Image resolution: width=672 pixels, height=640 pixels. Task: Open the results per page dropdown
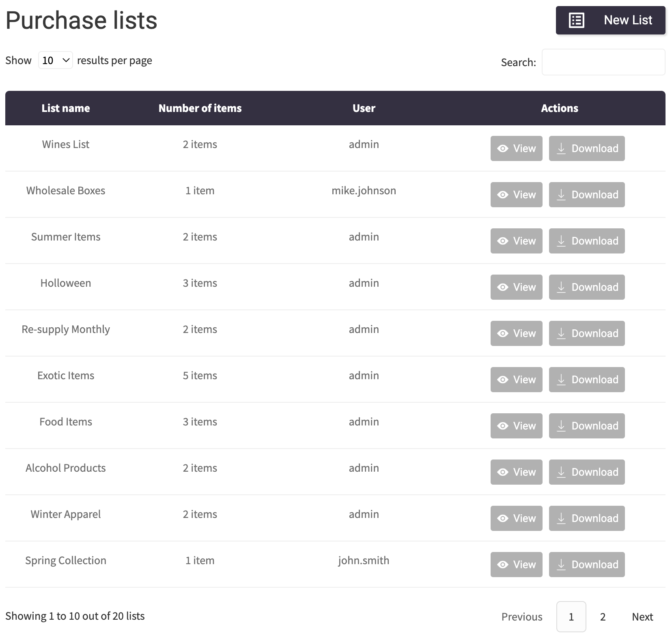(55, 60)
